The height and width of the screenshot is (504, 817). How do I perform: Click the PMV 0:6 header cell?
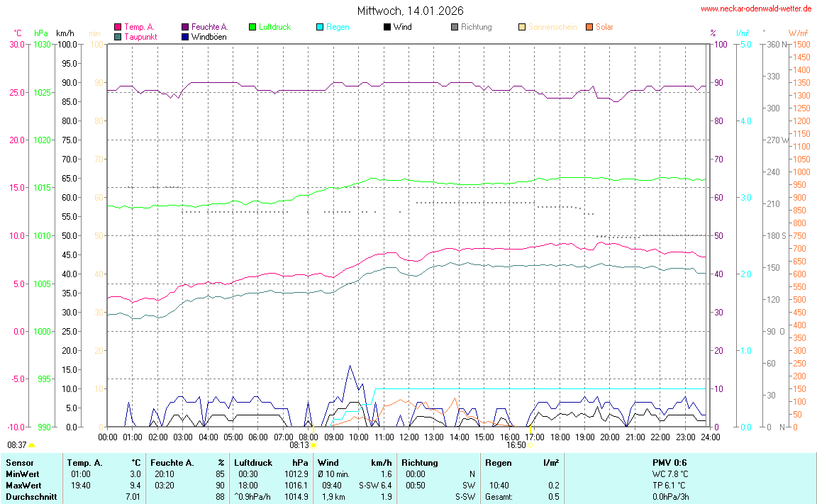click(669, 463)
